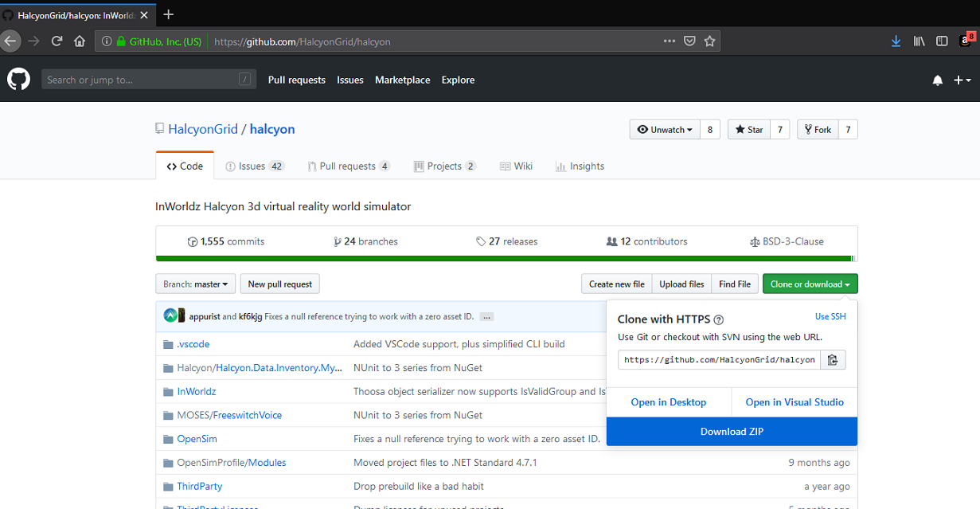Open the Wiki tab

516,166
